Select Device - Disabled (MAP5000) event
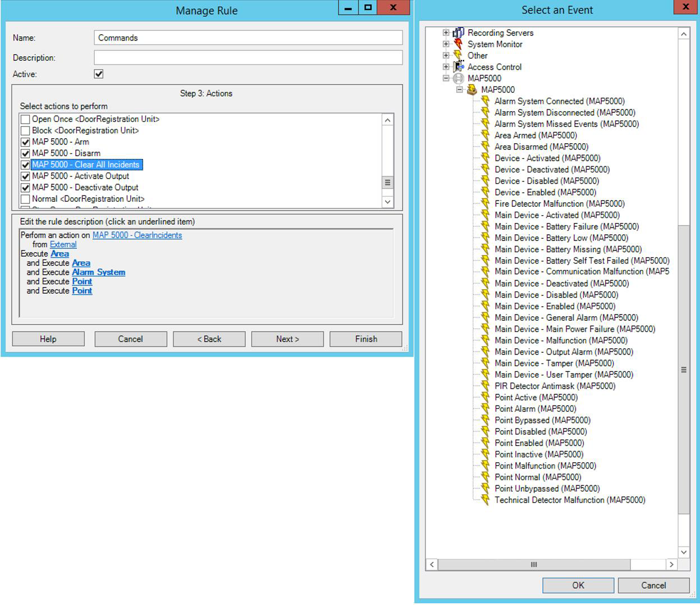 coord(546,181)
